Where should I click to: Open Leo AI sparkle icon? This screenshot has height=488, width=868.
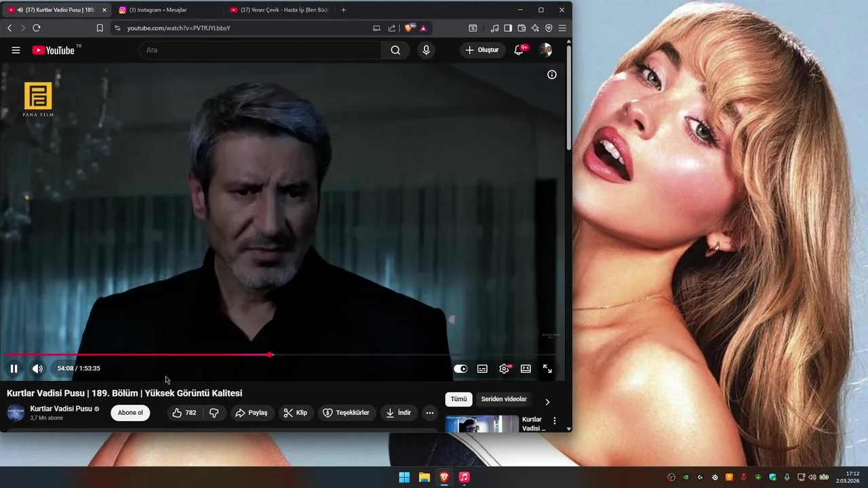point(535,28)
